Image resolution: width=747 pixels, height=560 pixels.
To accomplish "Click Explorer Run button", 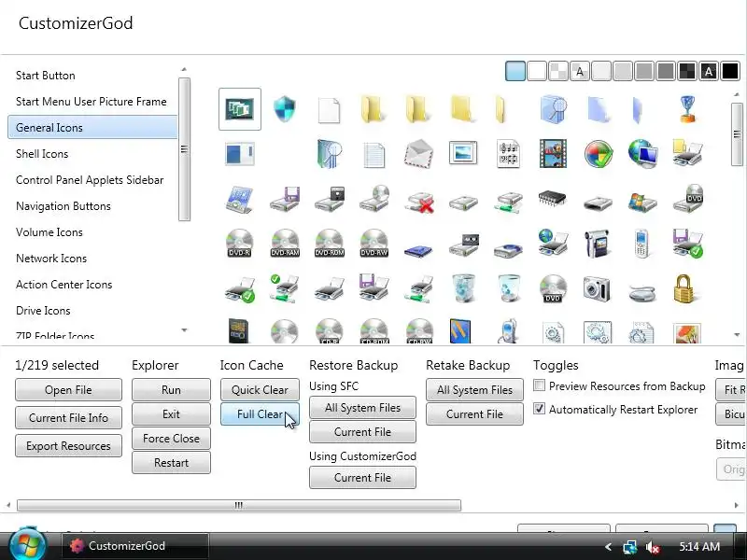I will (171, 389).
